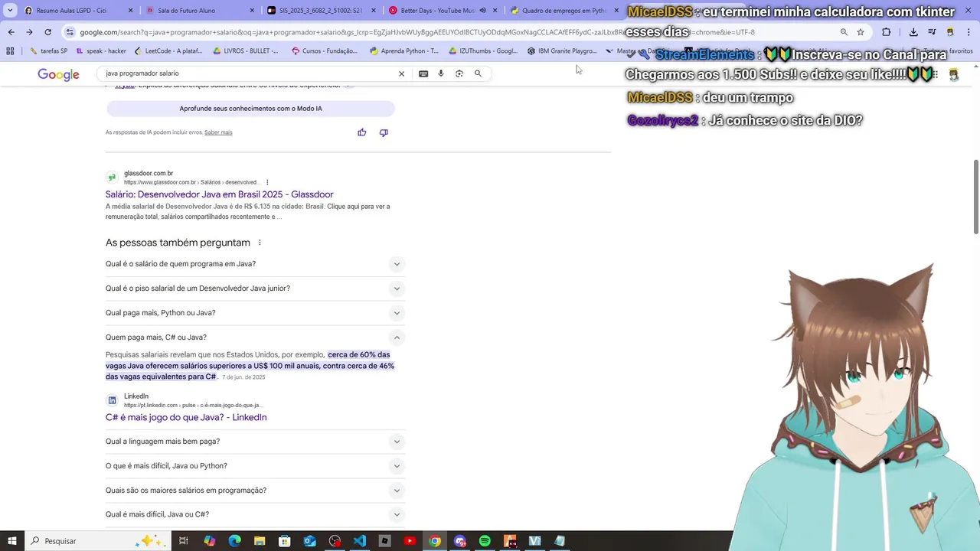The width and height of the screenshot is (980, 551).
Task: Click the page vertical scrollbar thumb
Action: pyautogui.click(x=975, y=197)
